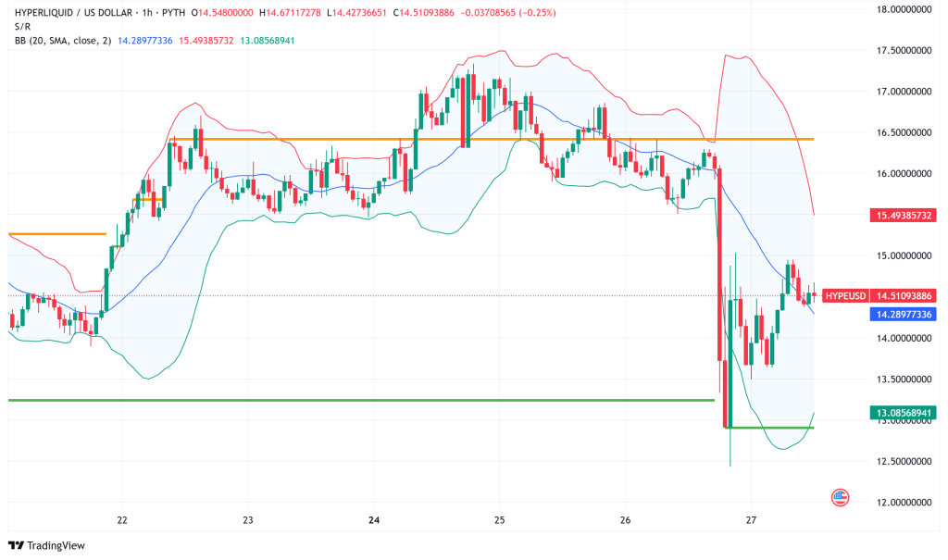Click the 13.50000000 price axis label

(904, 380)
